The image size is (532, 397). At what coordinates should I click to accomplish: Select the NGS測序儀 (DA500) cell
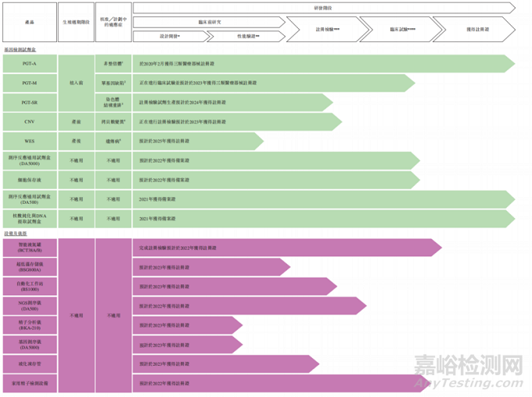pos(30,306)
